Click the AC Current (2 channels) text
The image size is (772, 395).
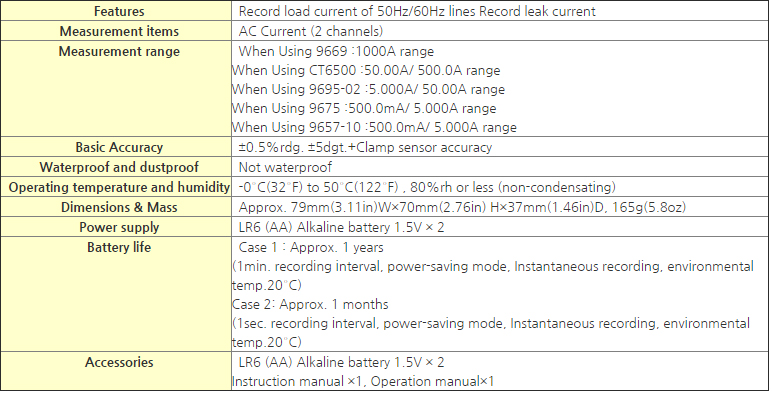pos(311,32)
